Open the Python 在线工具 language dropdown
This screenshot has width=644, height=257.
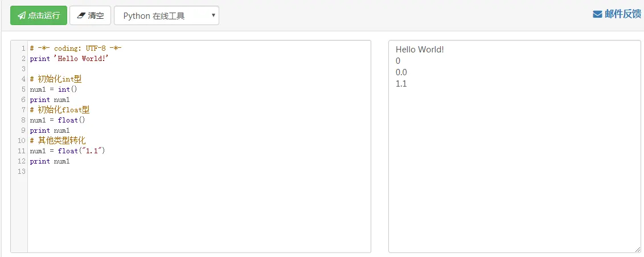coord(166,15)
